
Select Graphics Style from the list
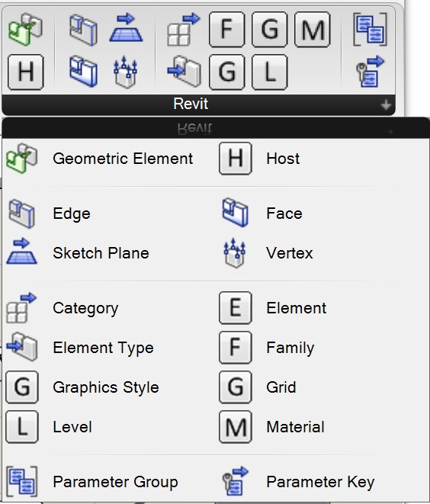[82, 387]
